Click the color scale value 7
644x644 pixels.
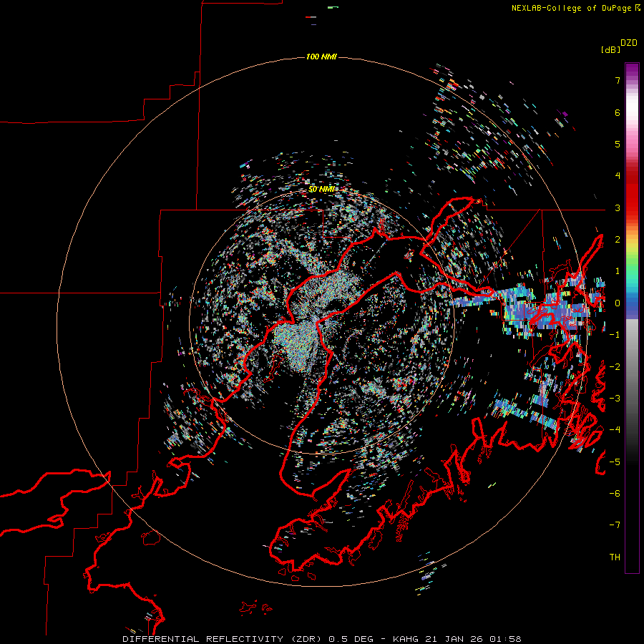pyautogui.click(x=618, y=80)
